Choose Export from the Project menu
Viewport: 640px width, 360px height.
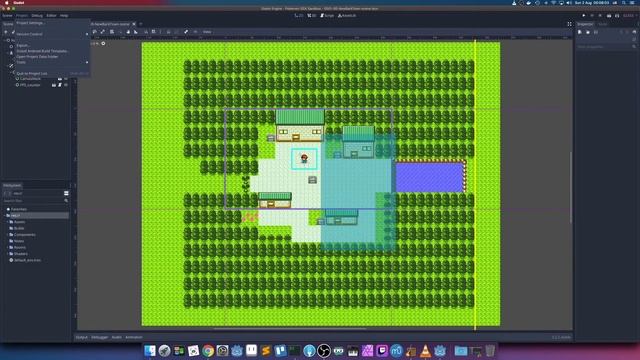pos(22,45)
